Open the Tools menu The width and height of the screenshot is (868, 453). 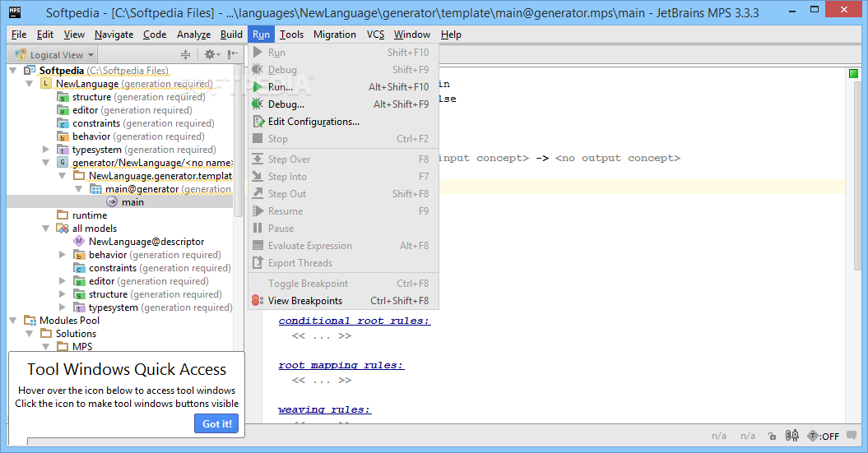pos(292,35)
